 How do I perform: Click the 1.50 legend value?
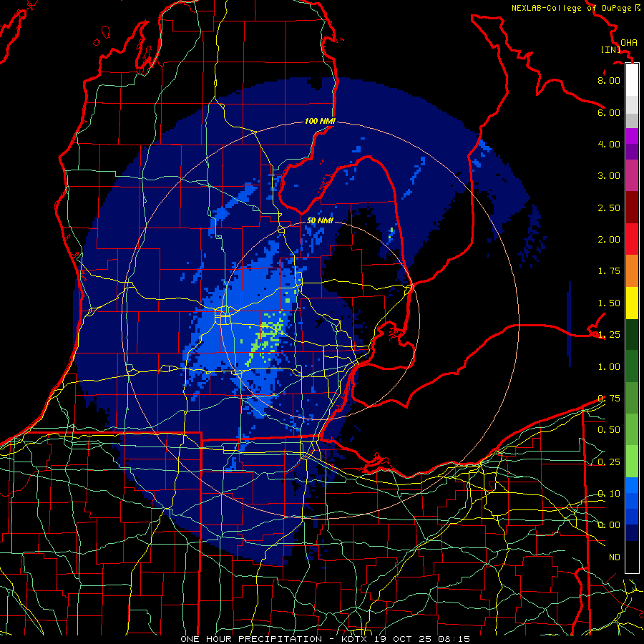(x=609, y=303)
